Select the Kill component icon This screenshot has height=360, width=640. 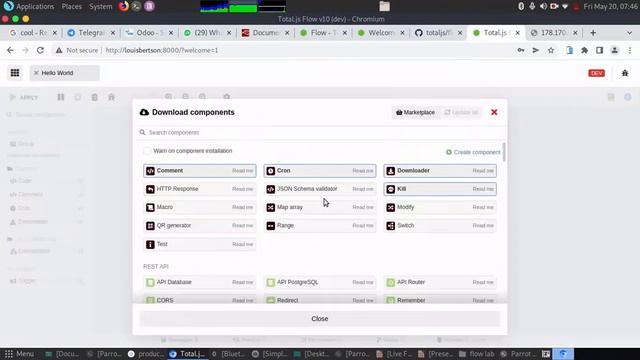click(x=391, y=189)
